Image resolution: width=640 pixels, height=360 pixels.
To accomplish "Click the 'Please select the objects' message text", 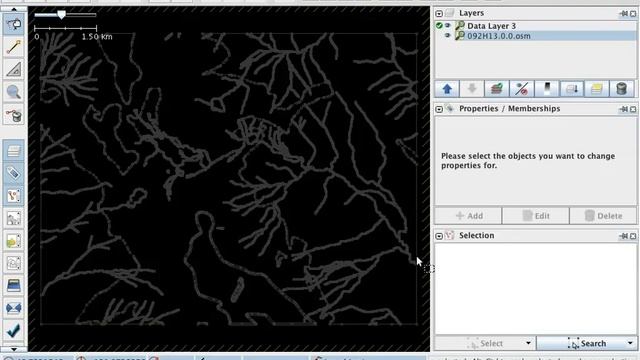I will (528, 161).
